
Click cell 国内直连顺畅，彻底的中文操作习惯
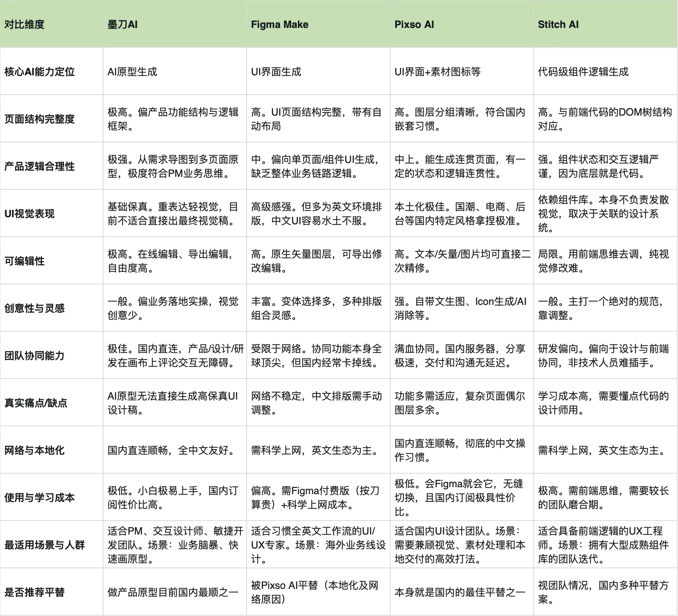pyautogui.click(x=462, y=450)
